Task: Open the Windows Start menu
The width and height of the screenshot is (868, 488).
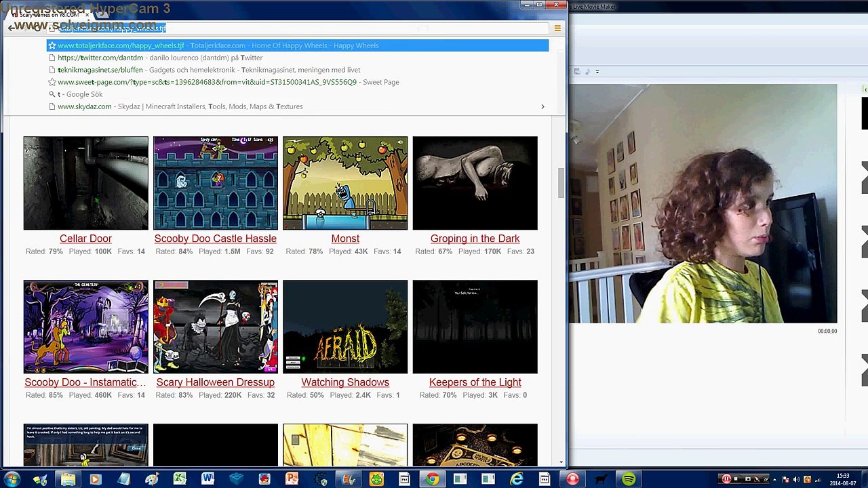Action: coord(12,480)
